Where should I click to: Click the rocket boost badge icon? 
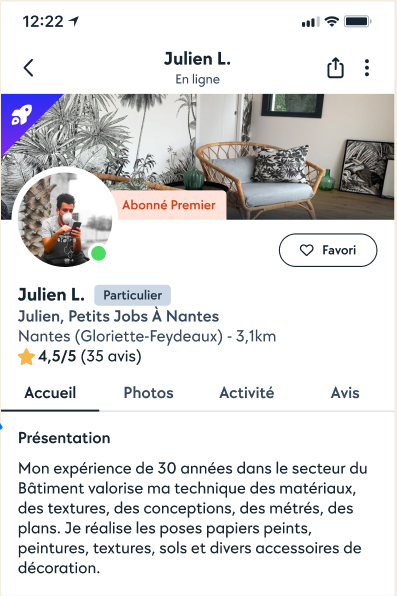coord(22,115)
